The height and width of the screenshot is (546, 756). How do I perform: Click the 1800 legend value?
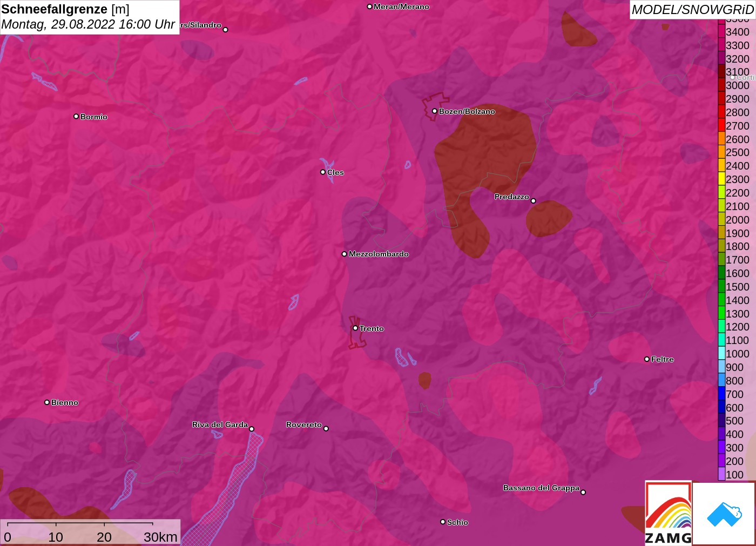(x=738, y=246)
